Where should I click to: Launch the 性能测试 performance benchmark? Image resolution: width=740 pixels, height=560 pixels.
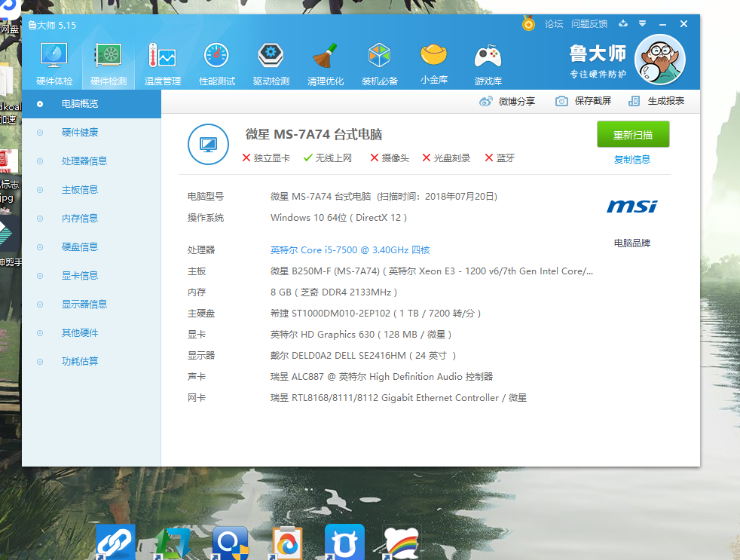[x=217, y=64]
